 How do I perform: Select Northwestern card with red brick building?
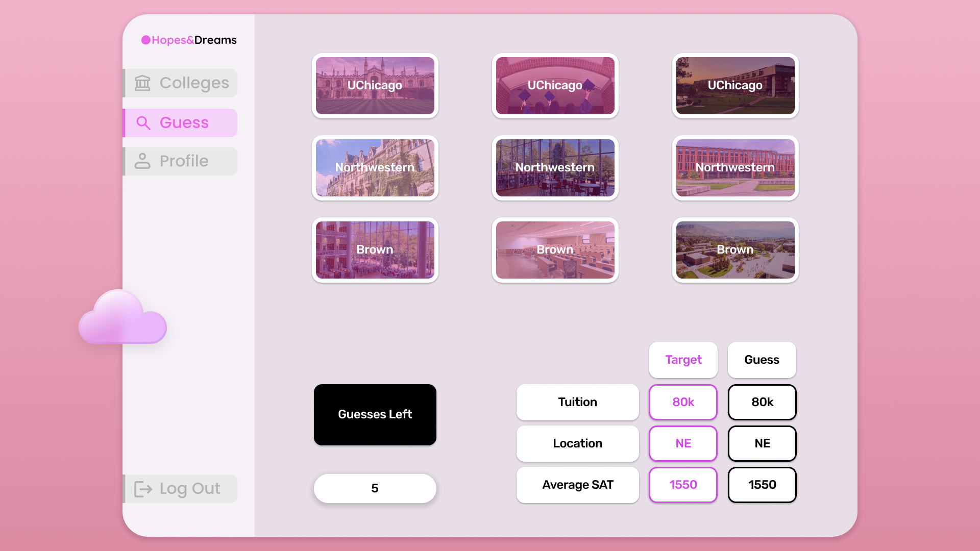(x=735, y=168)
